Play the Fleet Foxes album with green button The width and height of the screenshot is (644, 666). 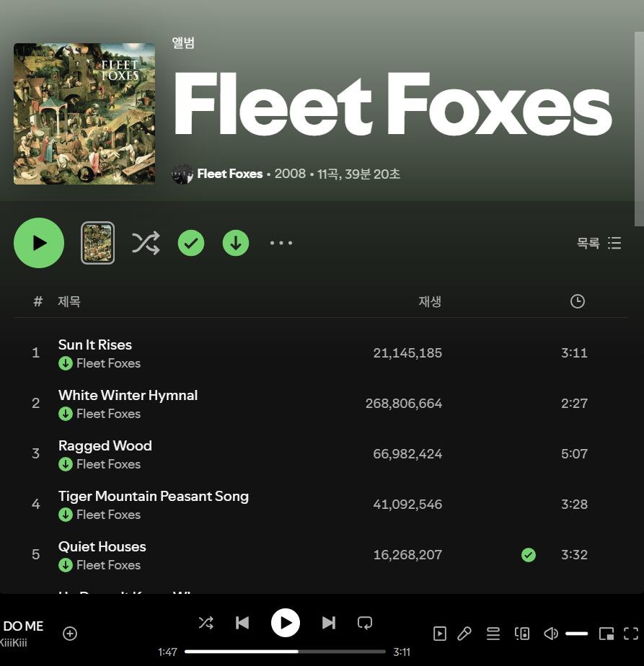(x=39, y=243)
